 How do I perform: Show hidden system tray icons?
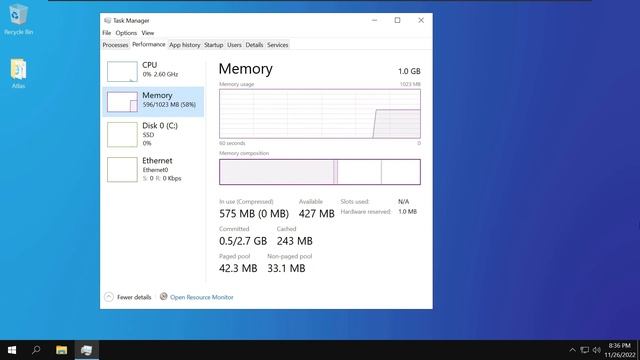click(x=572, y=350)
